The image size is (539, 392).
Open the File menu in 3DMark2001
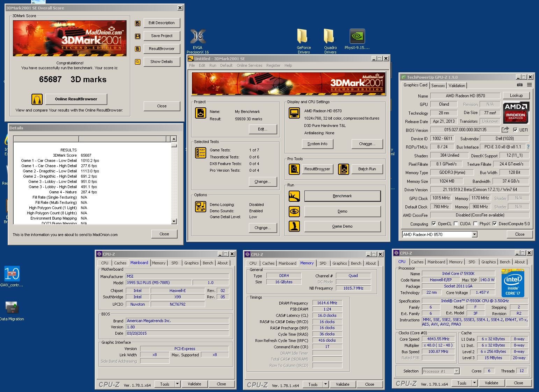point(192,65)
